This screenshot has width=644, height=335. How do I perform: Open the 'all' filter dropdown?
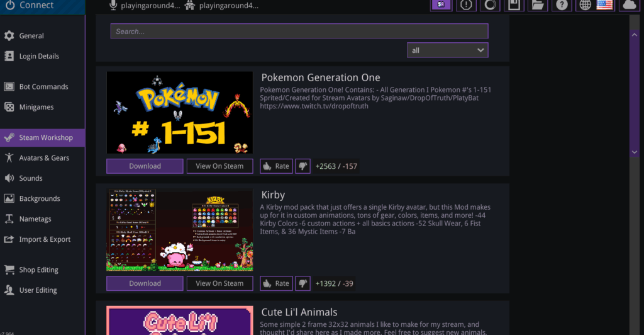(447, 50)
